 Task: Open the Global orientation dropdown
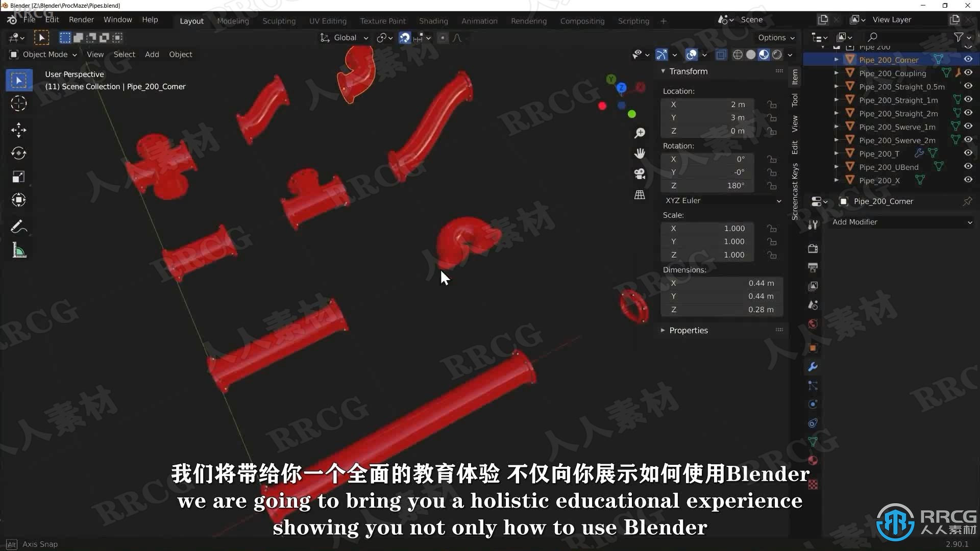click(344, 38)
